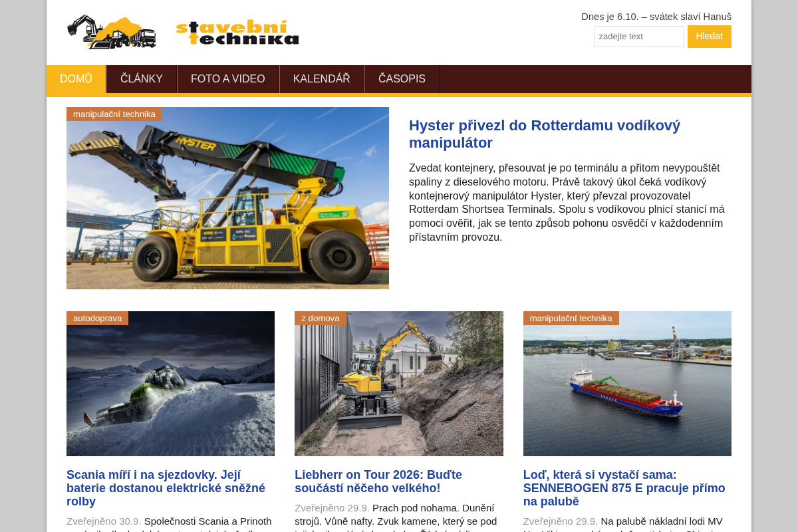Open the Hyster vodíkový manipulátor headline
Image resolution: width=798 pixels, height=532 pixels.
pyautogui.click(x=545, y=134)
